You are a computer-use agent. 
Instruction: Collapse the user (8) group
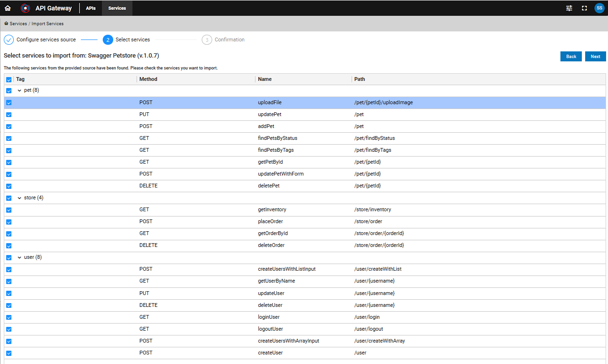click(x=20, y=257)
